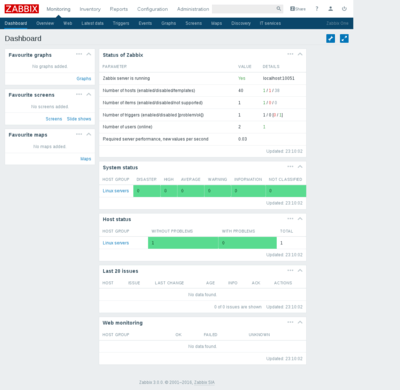The image size is (400, 390).
Task: Switch to the Latest data tab
Action: click(x=92, y=23)
